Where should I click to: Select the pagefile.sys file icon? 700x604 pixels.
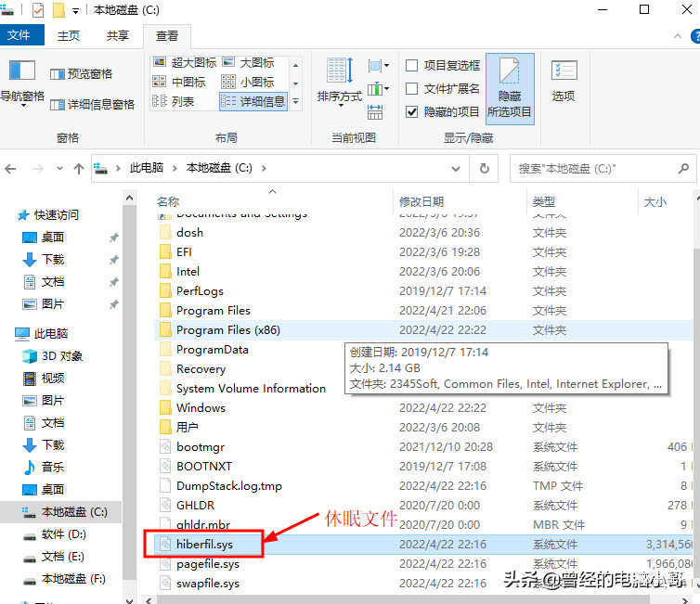(x=165, y=564)
